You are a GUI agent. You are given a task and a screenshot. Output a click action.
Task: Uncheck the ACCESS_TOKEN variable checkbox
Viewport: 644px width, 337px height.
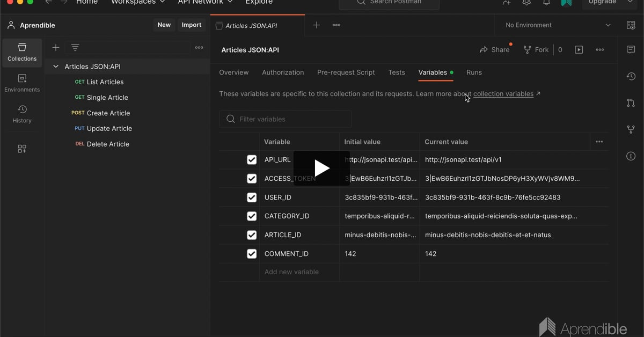coord(252,179)
